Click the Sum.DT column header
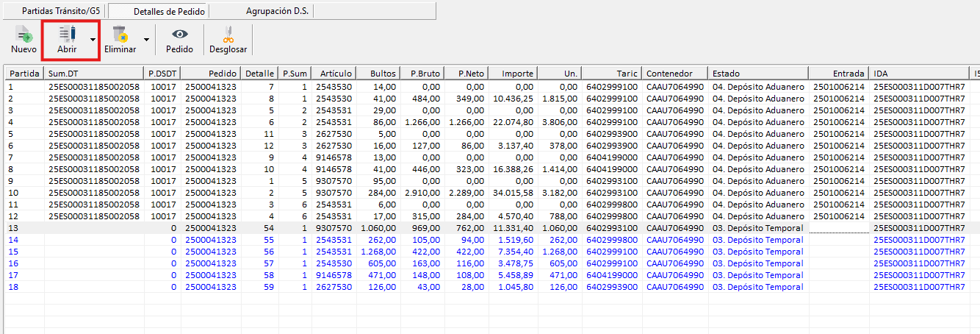The width and height of the screenshot is (980, 334). pyautogui.click(x=93, y=74)
